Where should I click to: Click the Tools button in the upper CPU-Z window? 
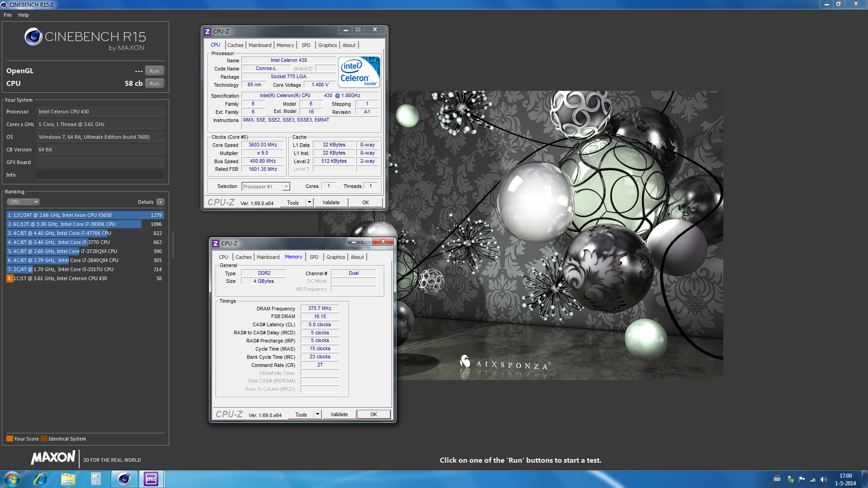tap(293, 202)
